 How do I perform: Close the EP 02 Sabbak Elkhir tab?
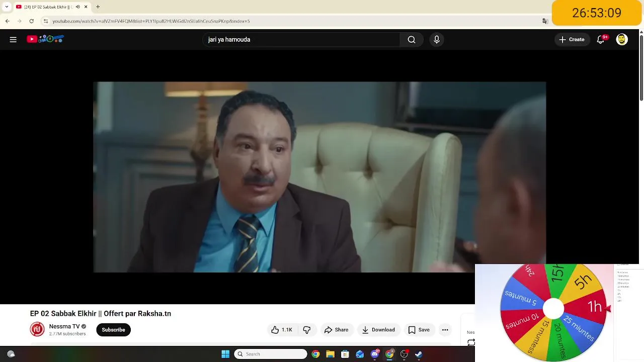pyautogui.click(x=86, y=7)
